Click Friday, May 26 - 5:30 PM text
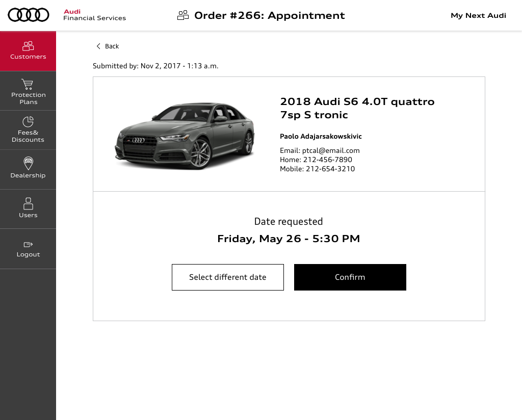 pos(289,239)
